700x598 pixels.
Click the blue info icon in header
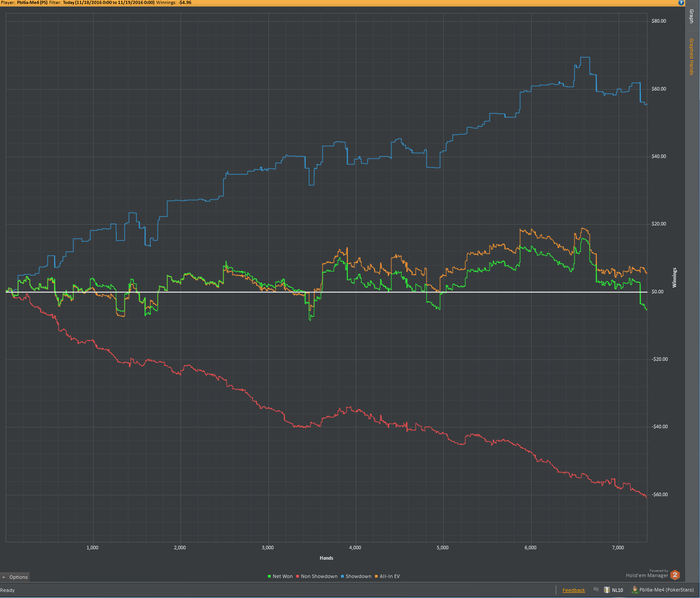(681, 3)
